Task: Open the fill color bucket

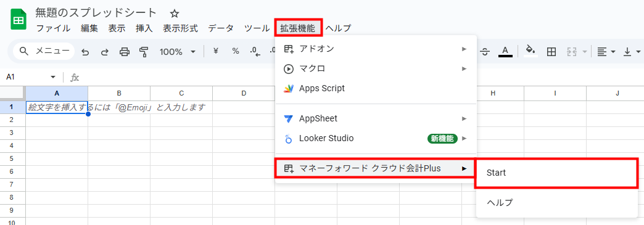Action: coord(530,52)
